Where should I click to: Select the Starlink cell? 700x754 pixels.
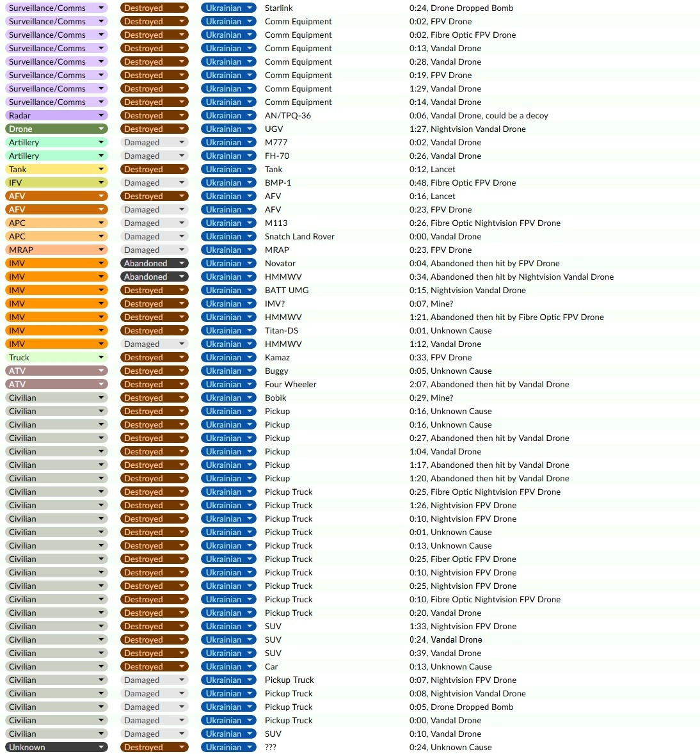(x=279, y=8)
